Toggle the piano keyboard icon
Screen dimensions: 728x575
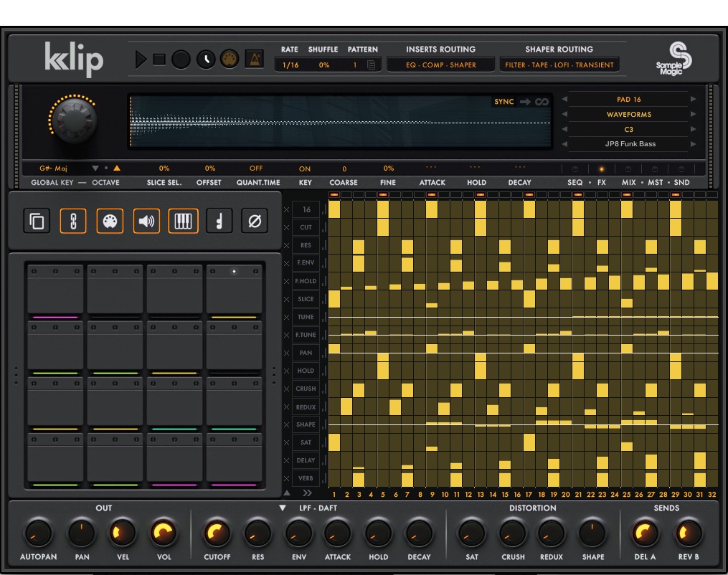click(183, 221)
